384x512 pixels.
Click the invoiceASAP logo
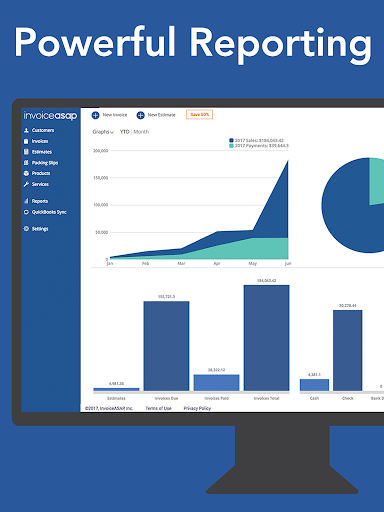click(x=50, y=116)
